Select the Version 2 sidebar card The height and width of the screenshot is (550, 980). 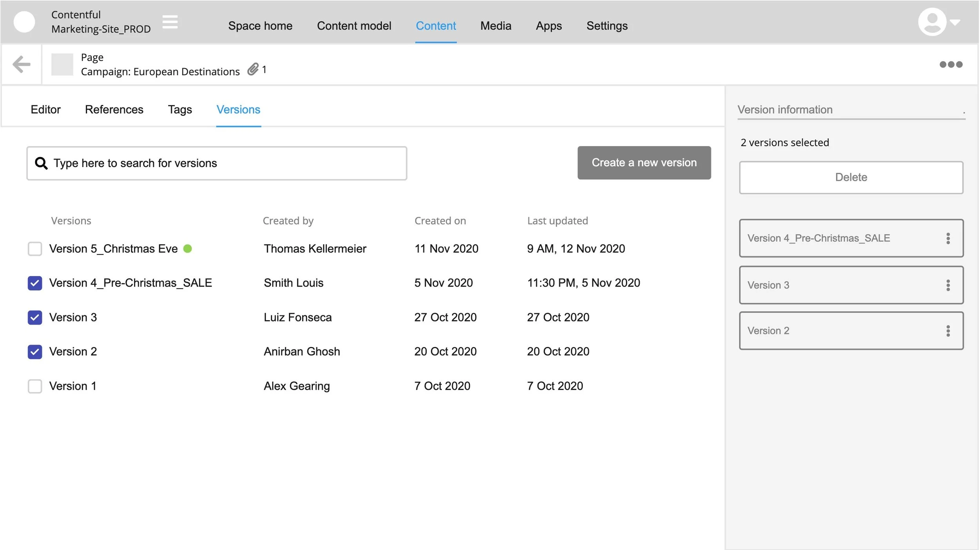(851, 331)
